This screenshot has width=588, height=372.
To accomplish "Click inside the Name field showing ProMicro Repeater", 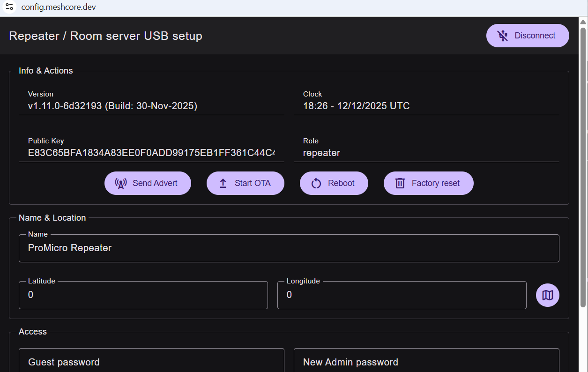I will tap(289, 248).
